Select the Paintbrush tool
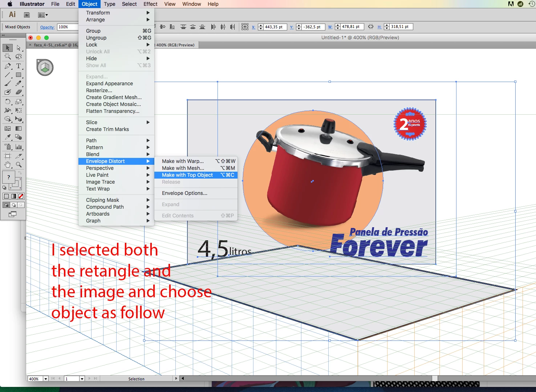 pos(8,83)
